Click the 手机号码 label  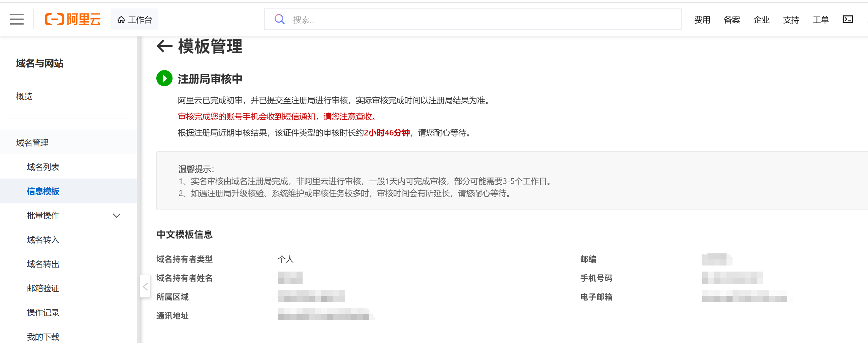point(596,278)
